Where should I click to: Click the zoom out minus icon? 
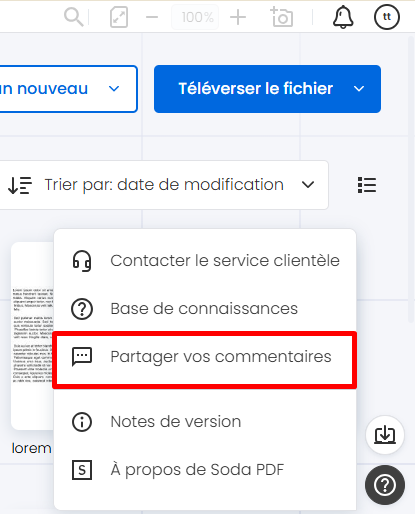(152, 17)
